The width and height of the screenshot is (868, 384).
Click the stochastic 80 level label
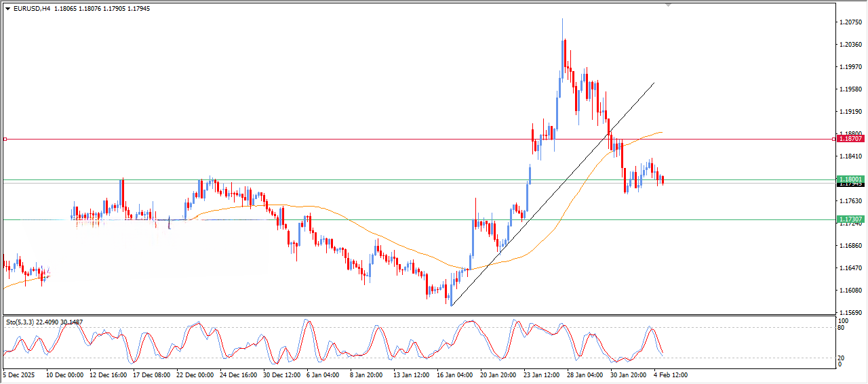[x=842, y=328]
